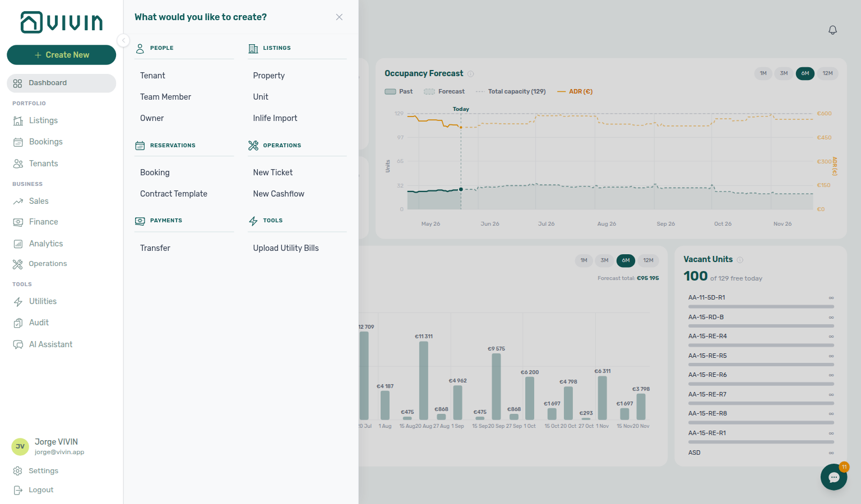Set the bar chart range to 3M
Image resolution: width=861 pixels, height=504 pixels.
click(x=604, y=260)
